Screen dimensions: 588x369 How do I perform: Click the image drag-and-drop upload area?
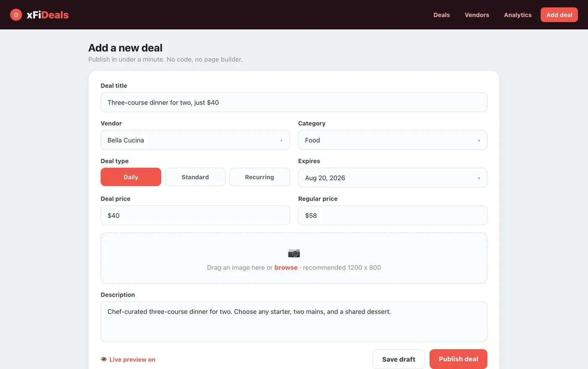point(294,258)
